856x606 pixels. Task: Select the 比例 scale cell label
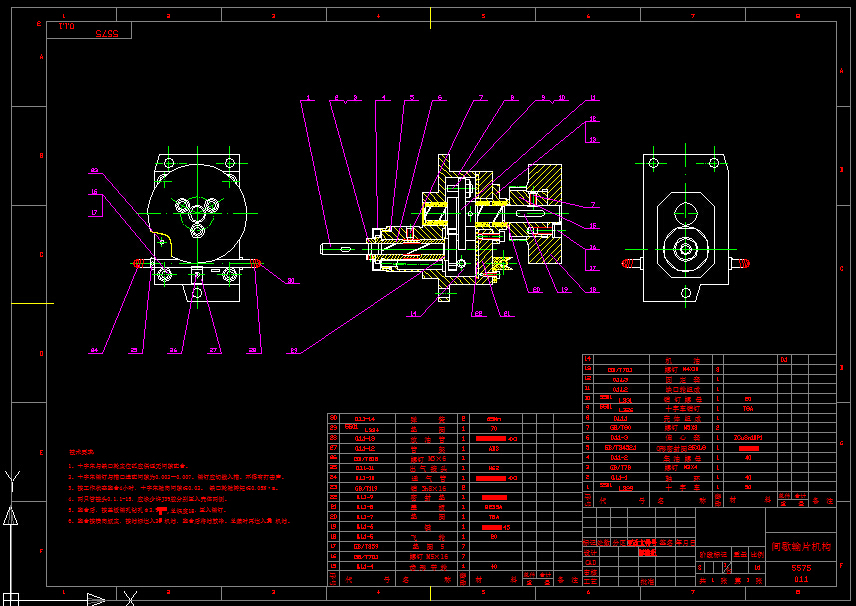pyautogui.click(x=757, y=555)
